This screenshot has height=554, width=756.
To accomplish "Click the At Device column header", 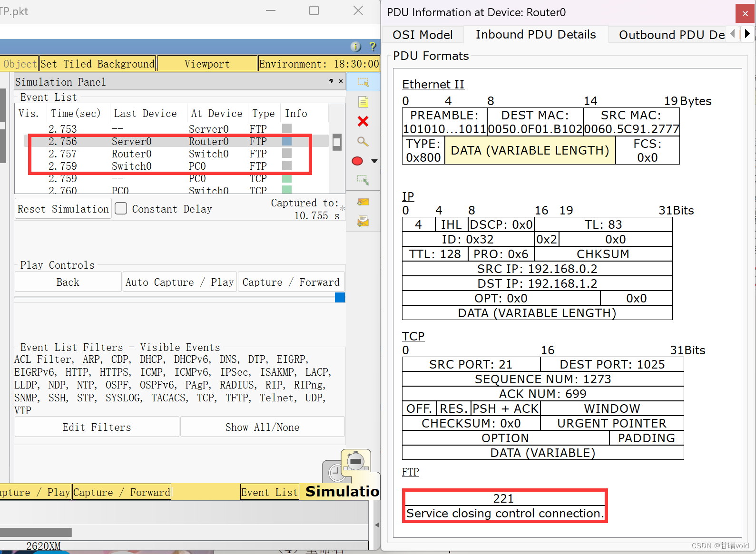I will click(x=216, y=113).
